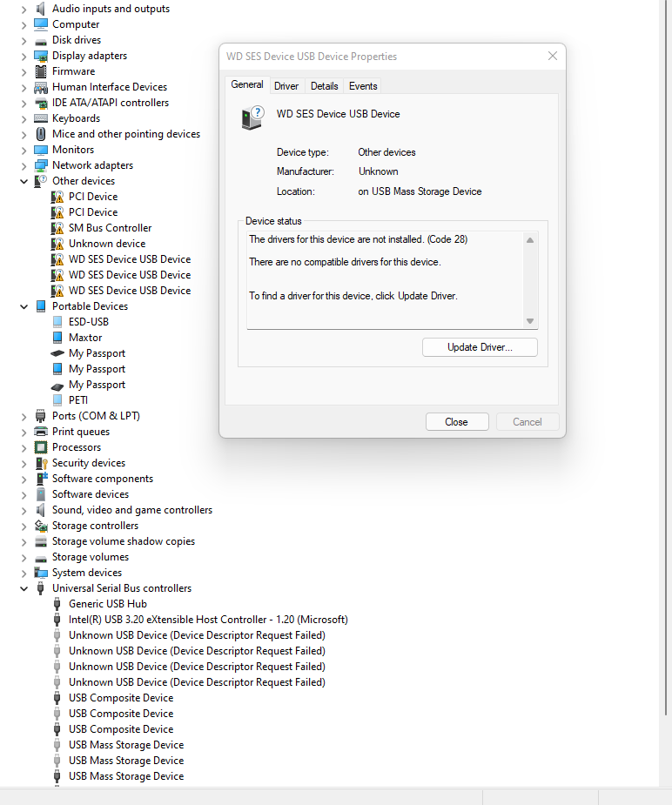
Task: Click the Generic USB Hub plug icon
Action: point(57,604)
